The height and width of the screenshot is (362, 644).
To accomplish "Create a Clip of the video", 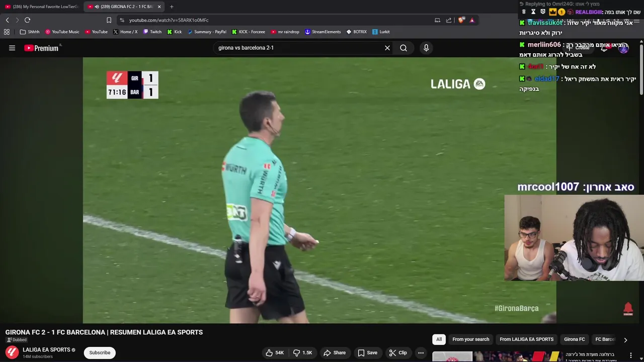I will tap(398, 352).
